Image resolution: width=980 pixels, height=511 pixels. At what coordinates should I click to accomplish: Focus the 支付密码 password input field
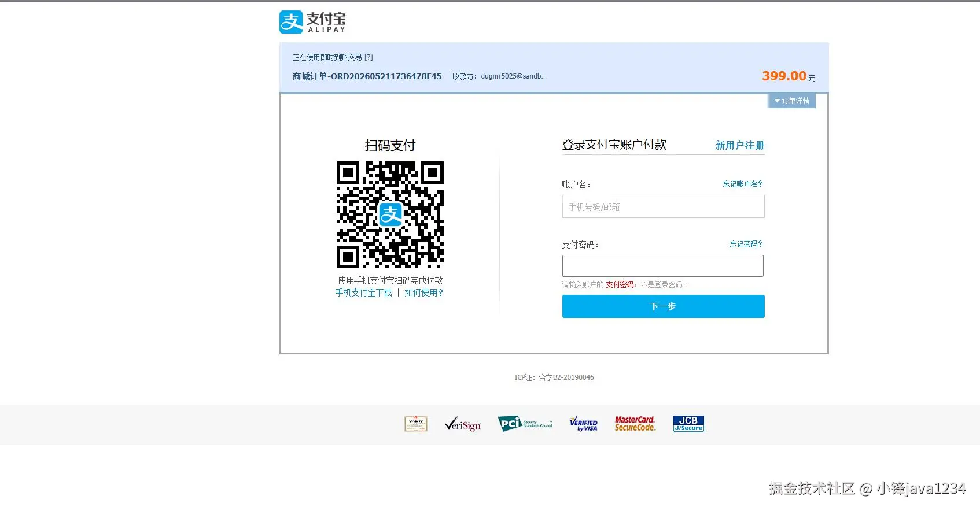pyautogui.click(x=663, y=266)
